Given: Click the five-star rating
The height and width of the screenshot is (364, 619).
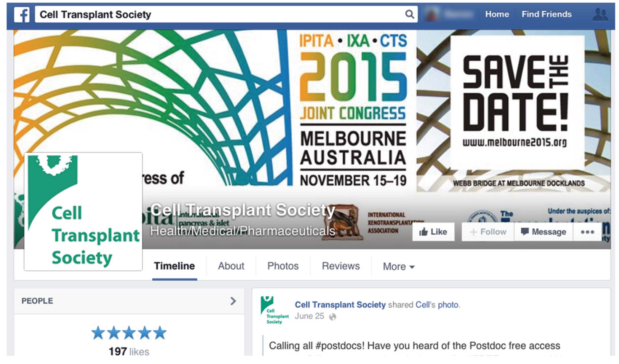Looking at the screenshot, I should point(129,333).
